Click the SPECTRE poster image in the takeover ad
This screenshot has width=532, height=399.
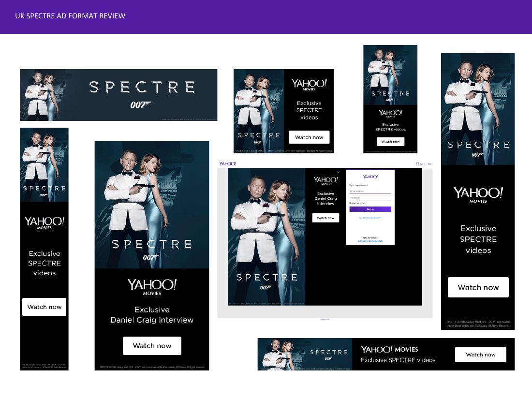click(x=266, y=236)
